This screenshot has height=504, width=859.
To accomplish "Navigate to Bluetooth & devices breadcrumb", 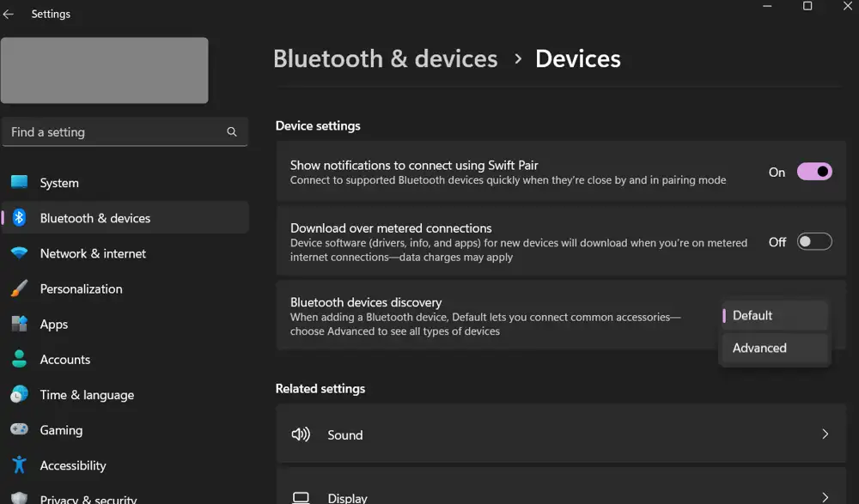I will (385, 59).
